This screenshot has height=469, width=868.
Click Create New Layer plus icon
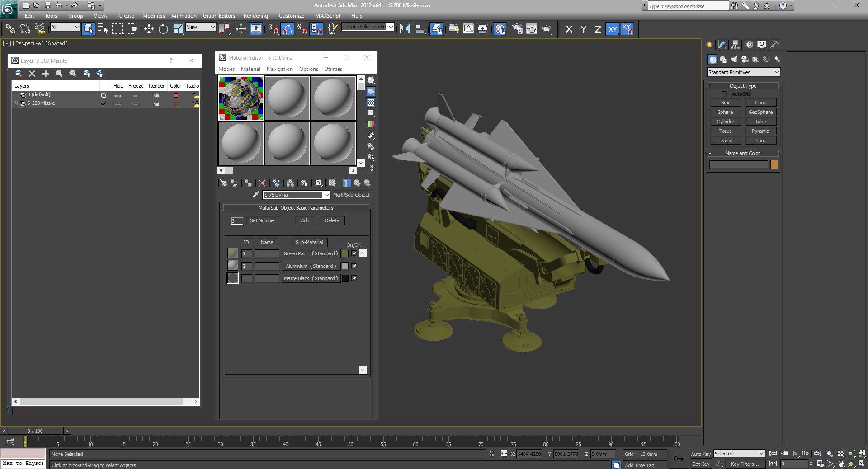pyautogui.click(x=45, y=74)
